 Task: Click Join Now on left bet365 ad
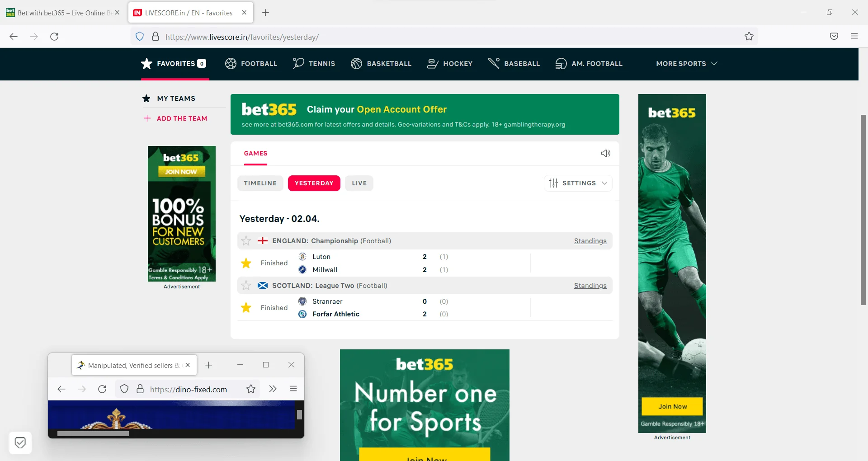181,172
